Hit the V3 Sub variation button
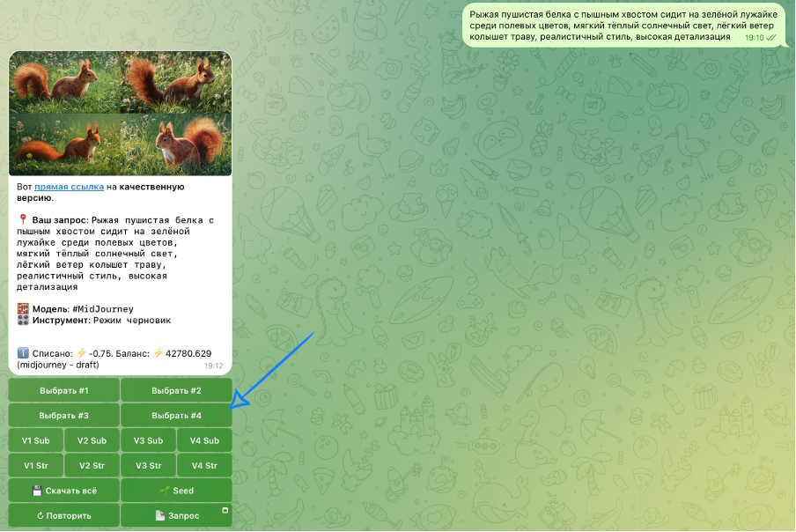The image size is (796, 532). tap(148, 440)
